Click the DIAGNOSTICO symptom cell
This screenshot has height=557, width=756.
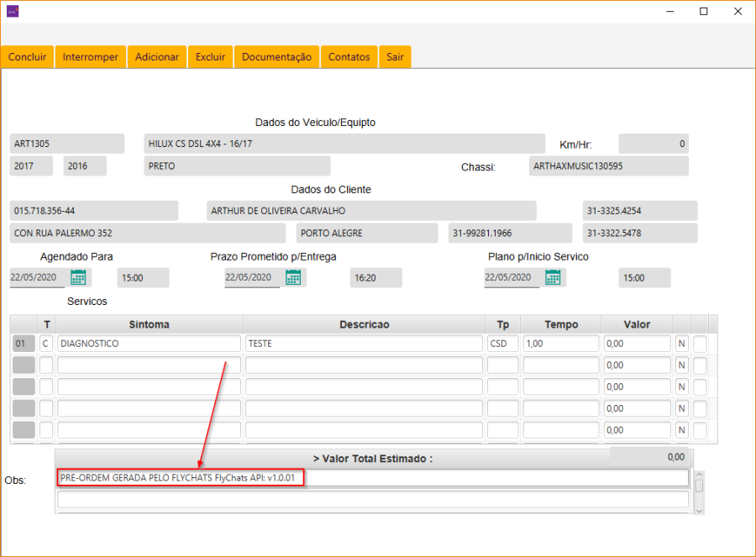[149, 344]
